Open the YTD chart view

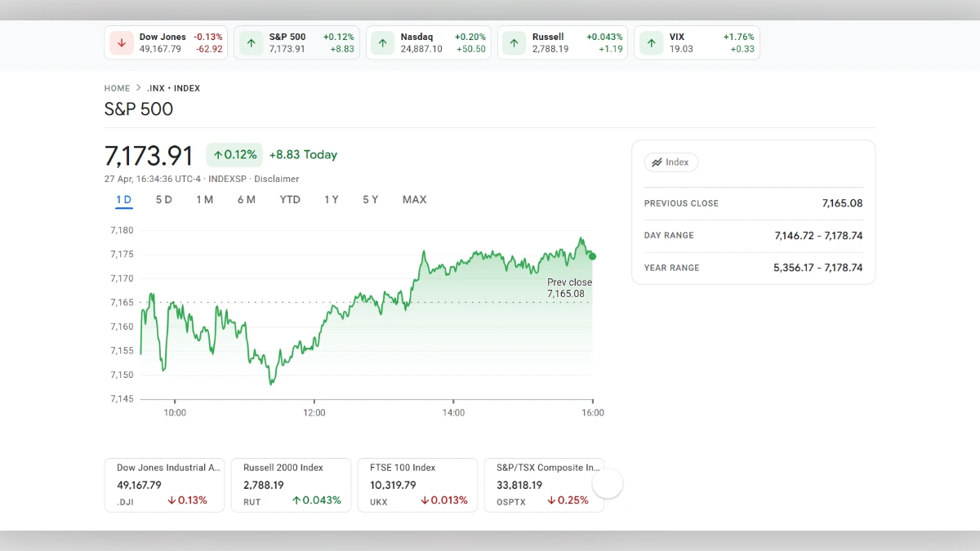click(x=289, y=199)
